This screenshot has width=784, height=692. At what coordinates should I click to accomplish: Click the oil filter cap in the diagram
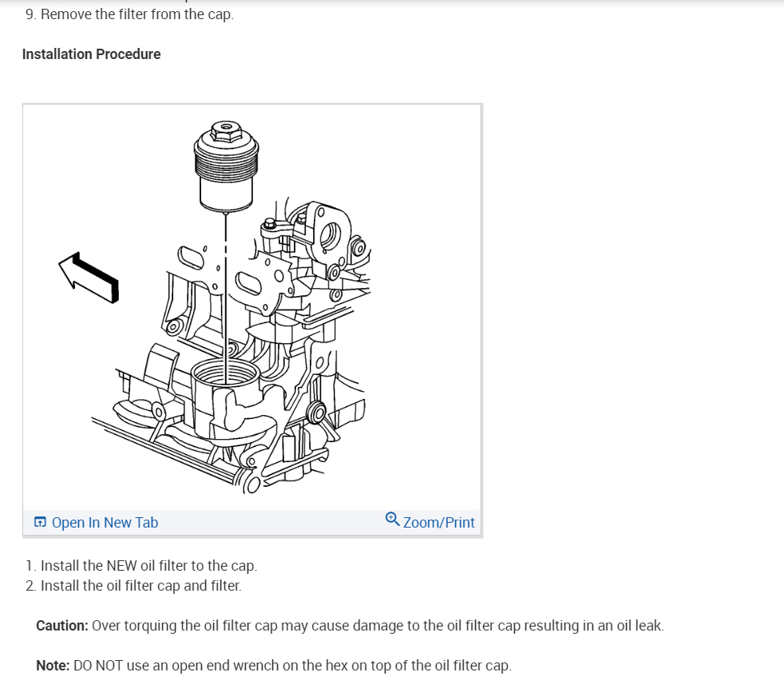pyautogui.click(x=226, y=167)
